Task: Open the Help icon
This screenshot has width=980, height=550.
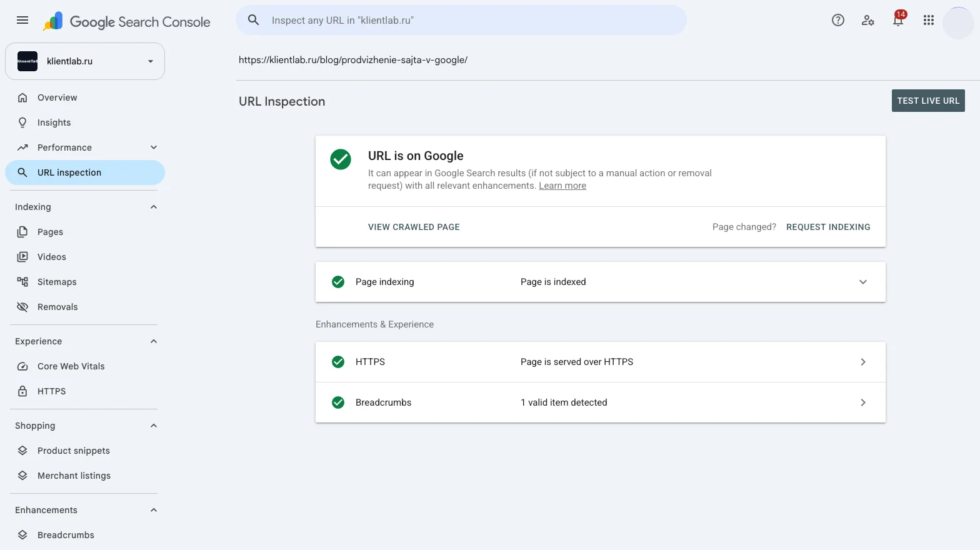Action: tap(838, 20)
